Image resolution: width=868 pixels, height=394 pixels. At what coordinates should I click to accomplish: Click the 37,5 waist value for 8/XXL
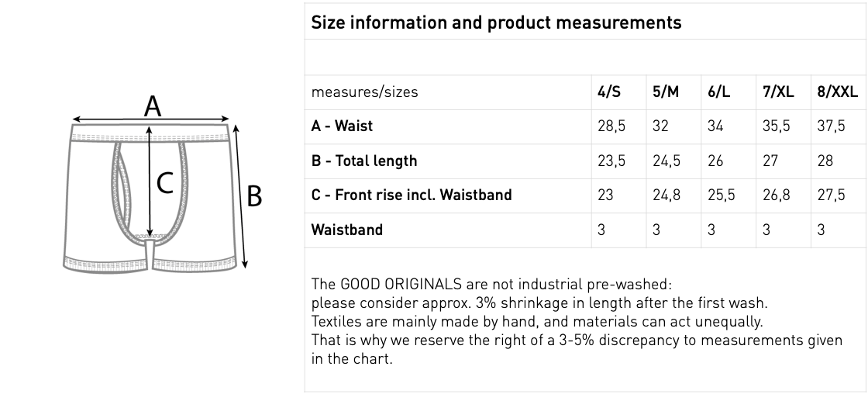(831, 126)
